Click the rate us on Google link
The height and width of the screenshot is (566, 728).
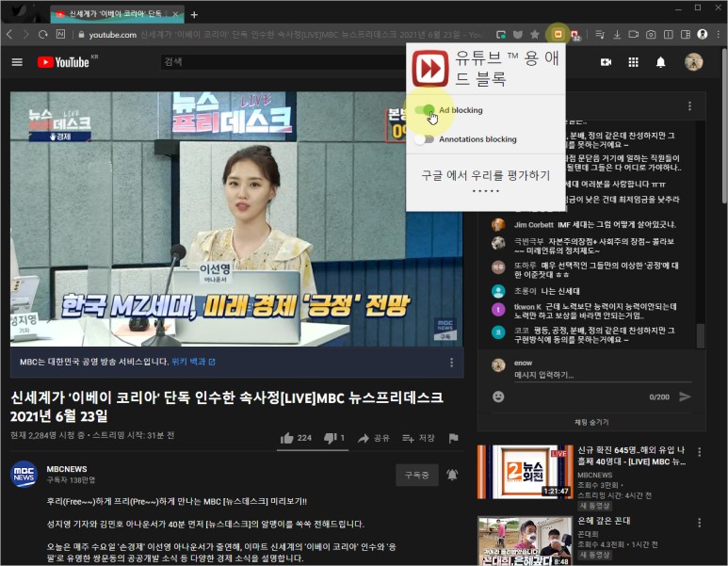click(x=486, y=175)
